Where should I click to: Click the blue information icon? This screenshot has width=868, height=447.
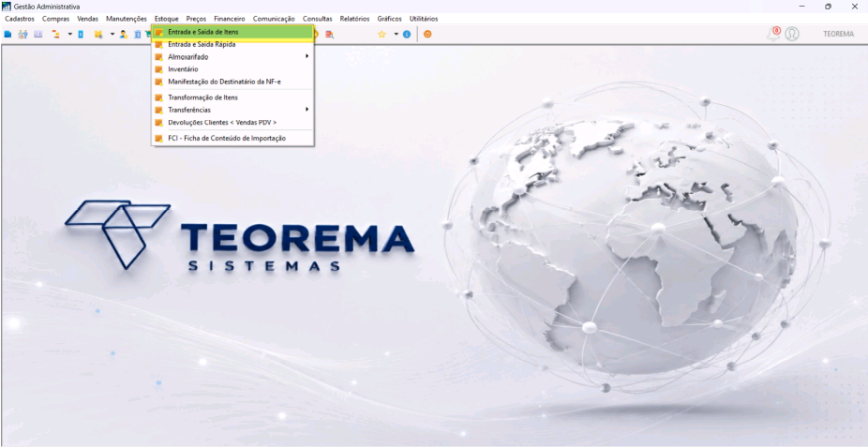pyautogui.click(x=407, y=35)
